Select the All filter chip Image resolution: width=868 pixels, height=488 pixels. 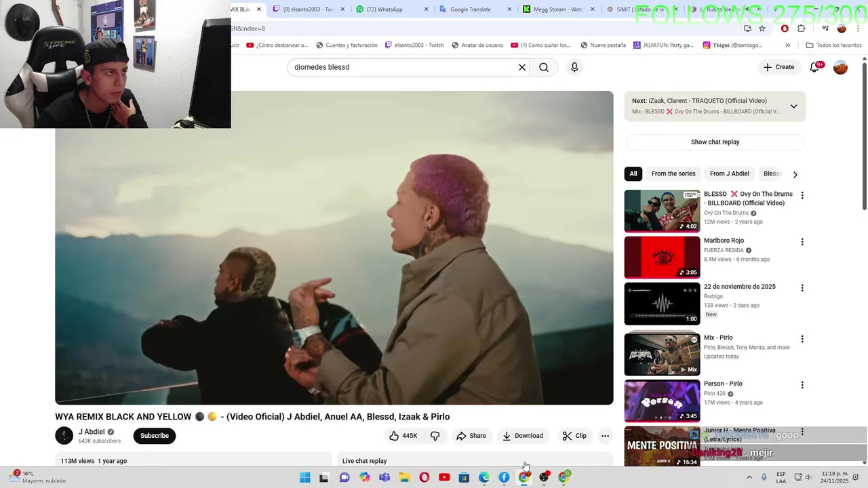point(633,174)
